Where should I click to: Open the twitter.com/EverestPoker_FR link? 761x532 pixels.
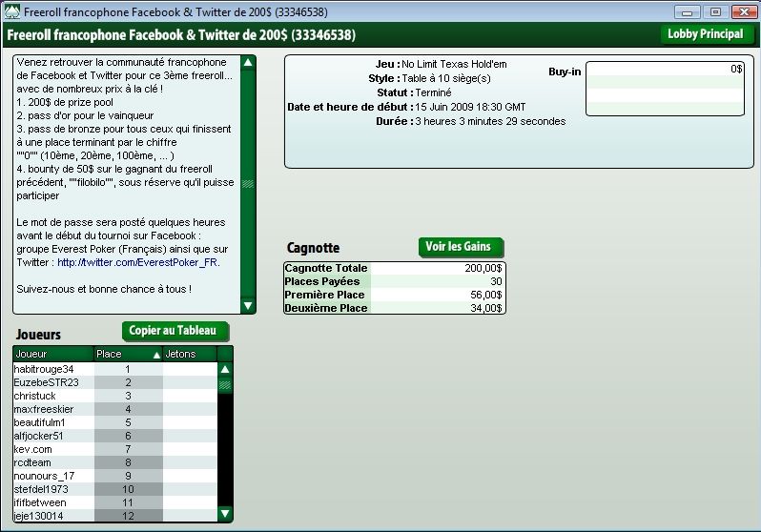[139, 262]
